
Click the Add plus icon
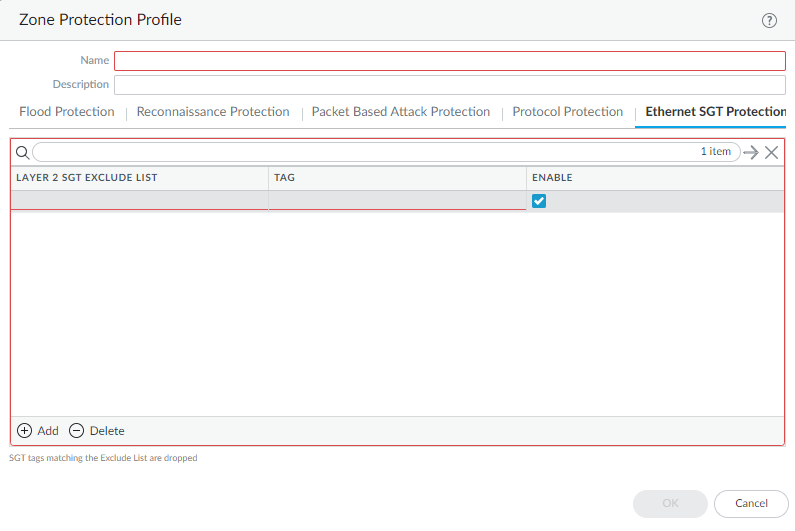pyautogui.click(x=25, y=431)
